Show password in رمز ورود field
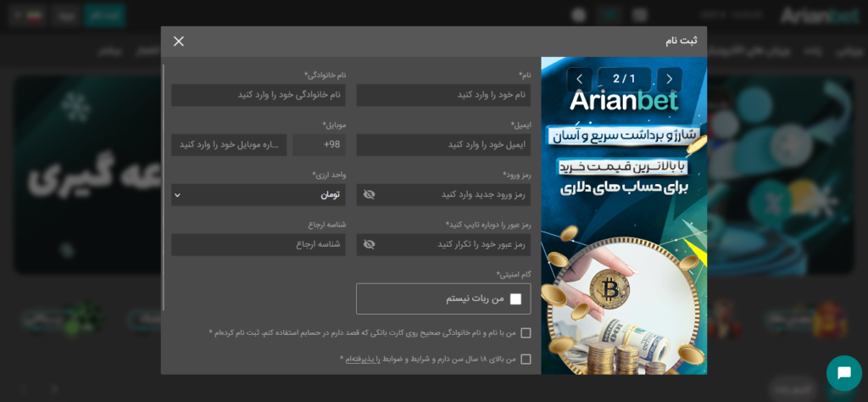Image resolution: width=868 pixels, height=402 pixels. pos(370,194)
